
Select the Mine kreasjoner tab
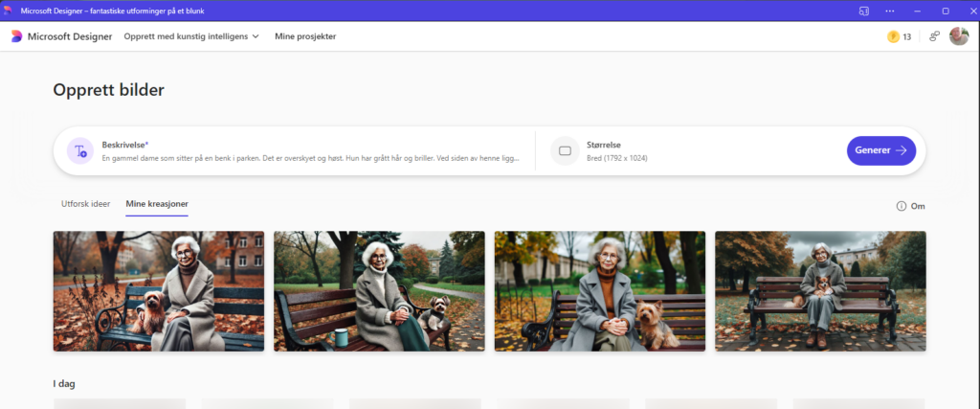pyautogui.click(x=157, y=205)
